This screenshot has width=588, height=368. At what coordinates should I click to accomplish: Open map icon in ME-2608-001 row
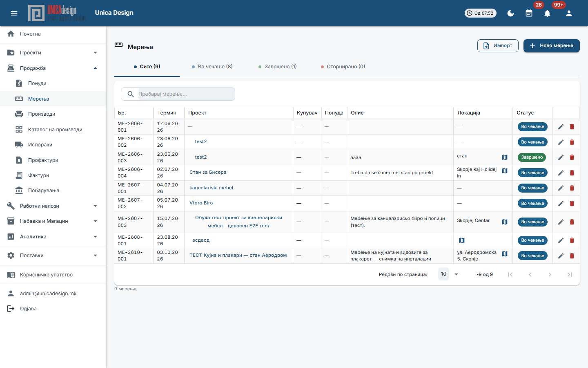pos(461,240)
